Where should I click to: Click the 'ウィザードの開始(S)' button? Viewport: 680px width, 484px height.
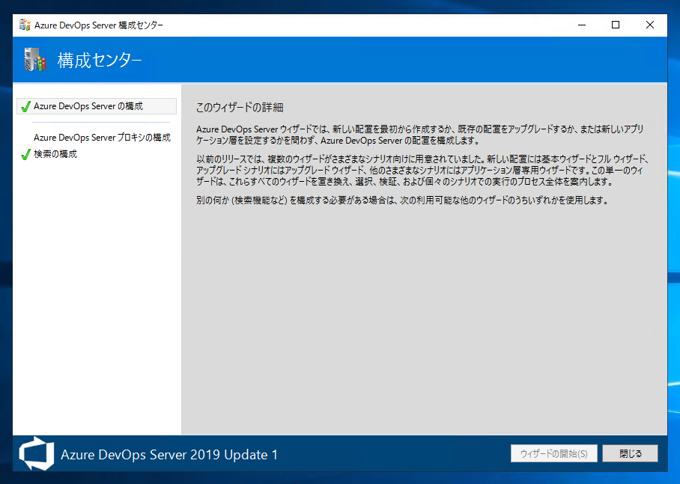click(x=554, y=454)
